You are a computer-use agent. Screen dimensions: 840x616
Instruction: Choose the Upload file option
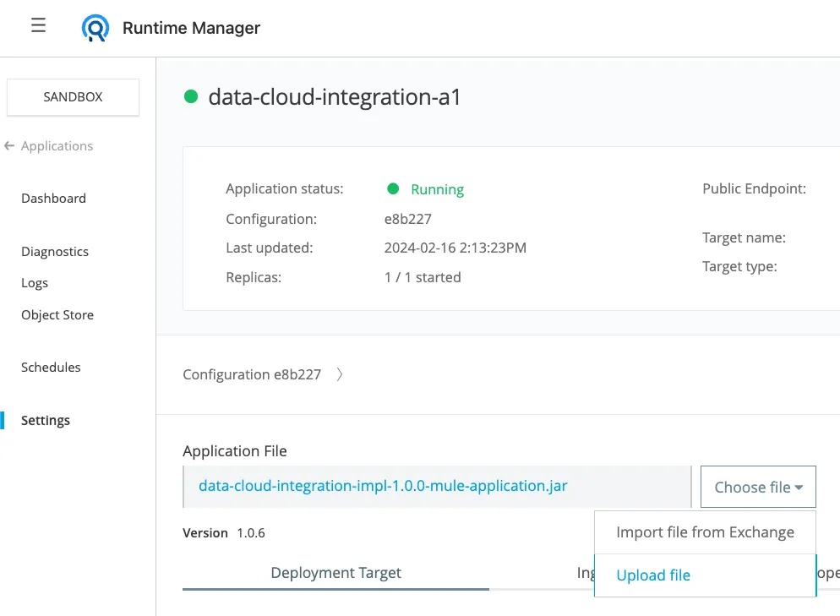(705, 575)
